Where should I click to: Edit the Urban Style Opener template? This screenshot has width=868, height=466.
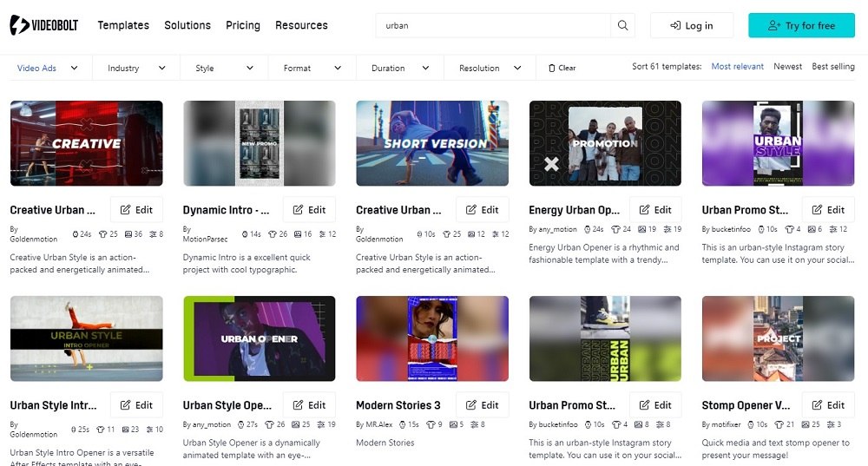(x=310, y=405)
